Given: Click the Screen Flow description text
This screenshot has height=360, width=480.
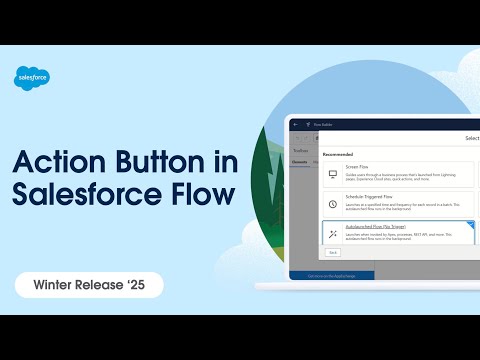Looking at the screenshot, I should click(400, 177).
